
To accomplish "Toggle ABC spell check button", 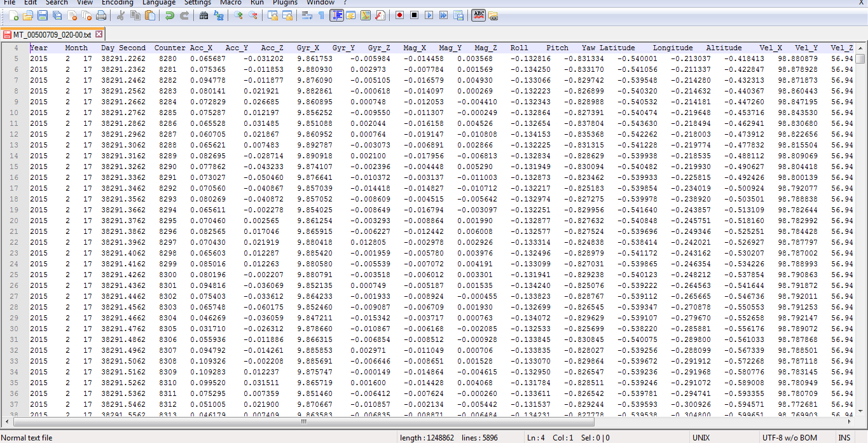I will [479, 15].
